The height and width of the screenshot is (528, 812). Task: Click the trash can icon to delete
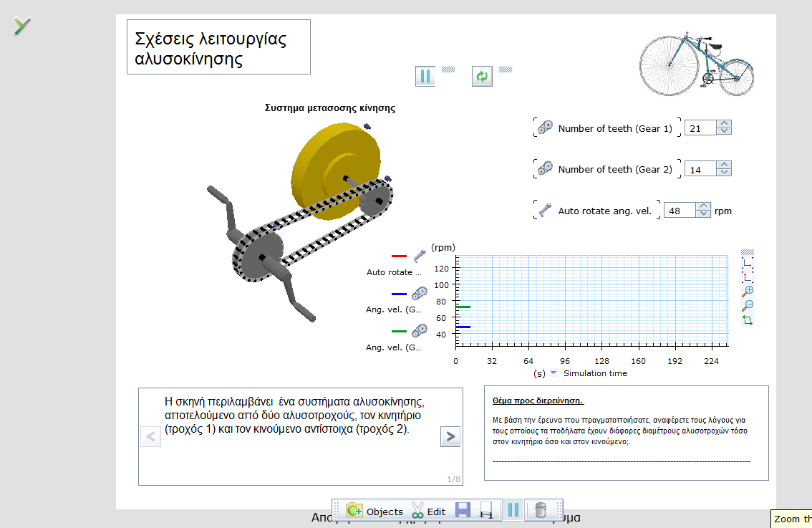pos(540,510)
